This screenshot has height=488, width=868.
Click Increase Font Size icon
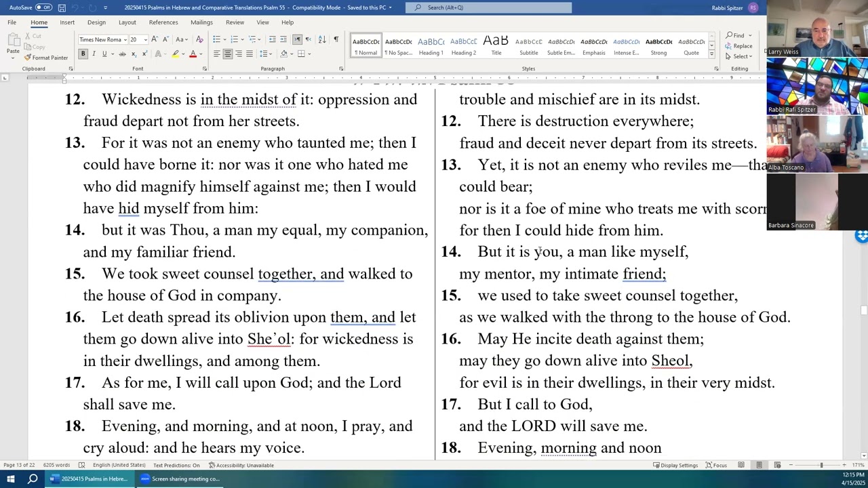pyautogui.click(x=156, y=39)
